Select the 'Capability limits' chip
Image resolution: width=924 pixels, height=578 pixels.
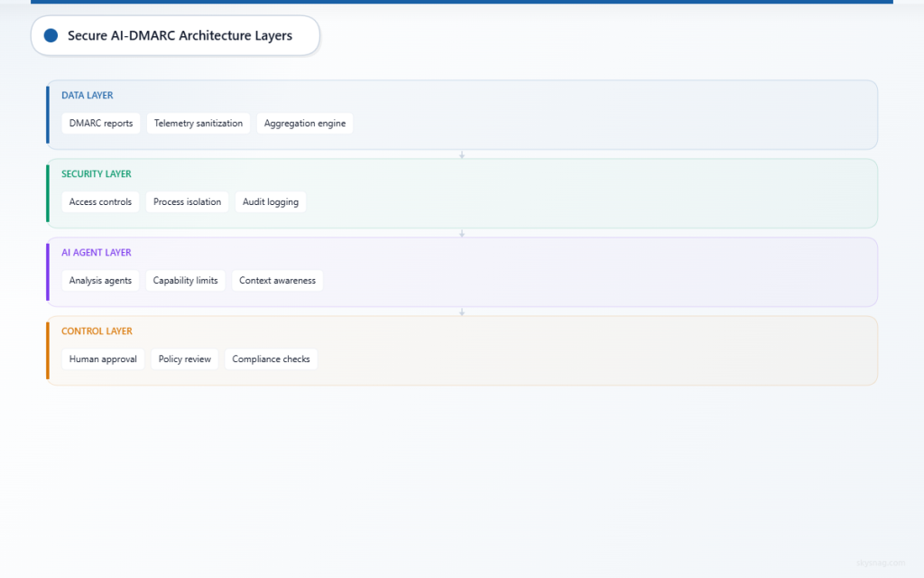click(x=186, y=280)
